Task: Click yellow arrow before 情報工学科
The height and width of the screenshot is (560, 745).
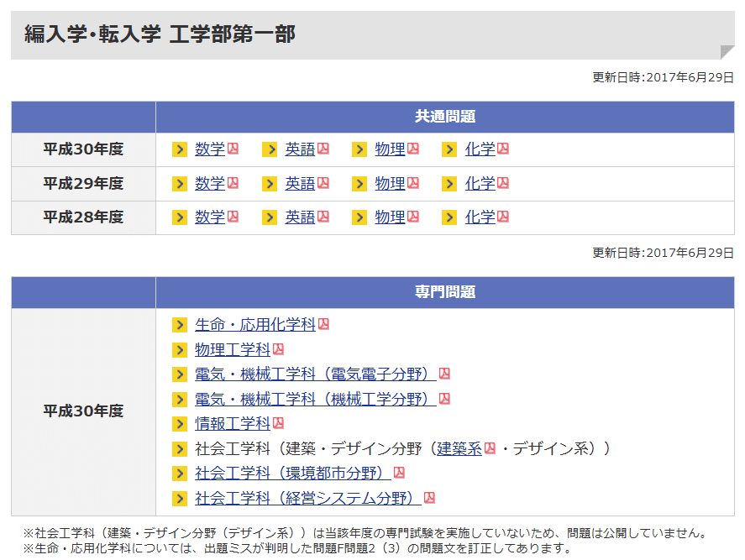Action: point(180,424)
